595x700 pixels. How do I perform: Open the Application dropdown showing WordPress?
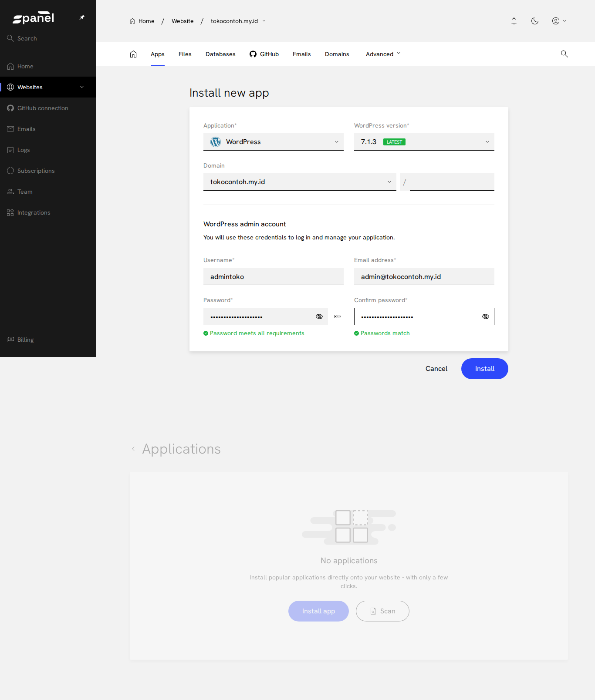point(274,142)
